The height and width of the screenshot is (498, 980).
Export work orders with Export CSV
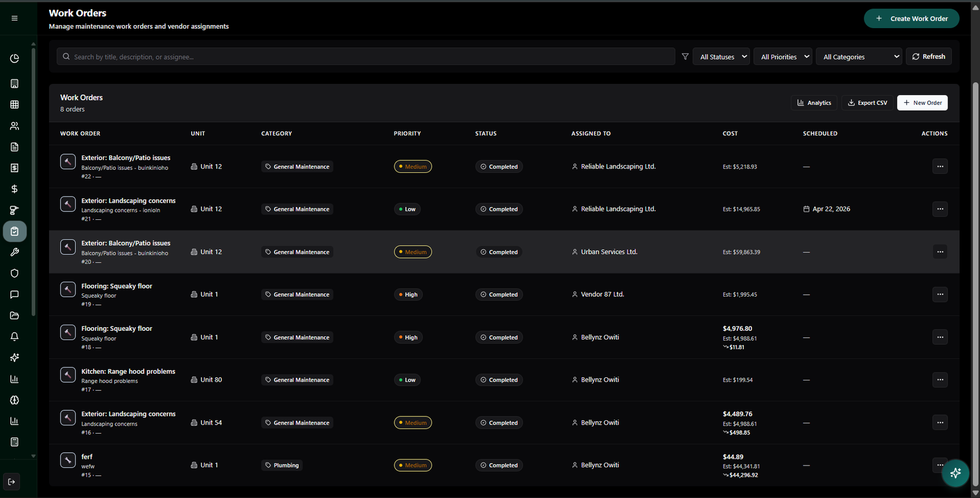[x=867, y=103]
